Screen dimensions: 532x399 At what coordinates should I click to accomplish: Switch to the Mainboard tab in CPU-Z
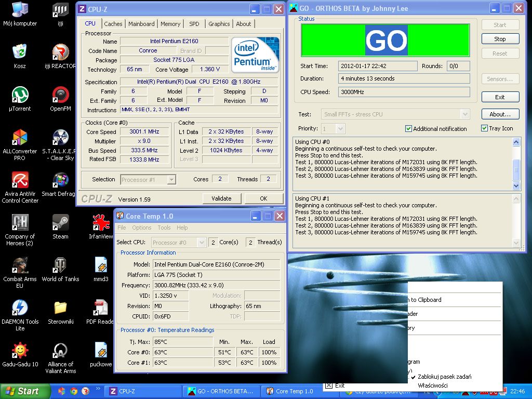(141, 24)
